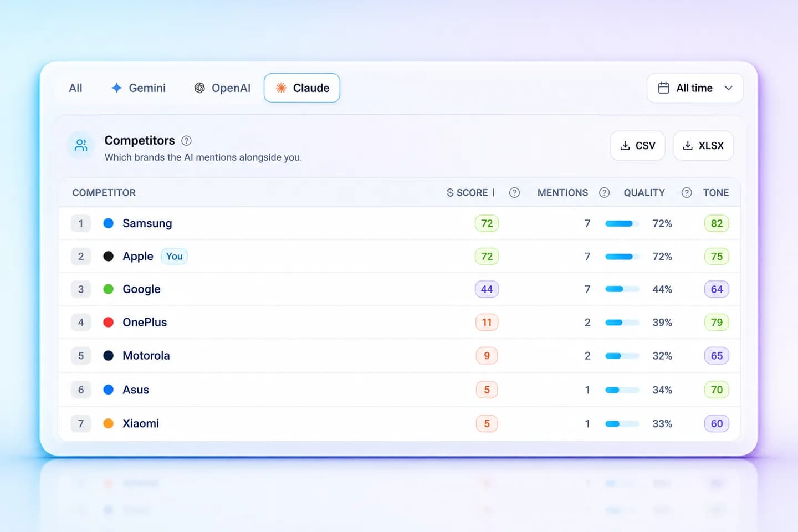Screen dimensions: 798x532
Task: Click the Competitors people icon
Action: [x=81, y=145]
